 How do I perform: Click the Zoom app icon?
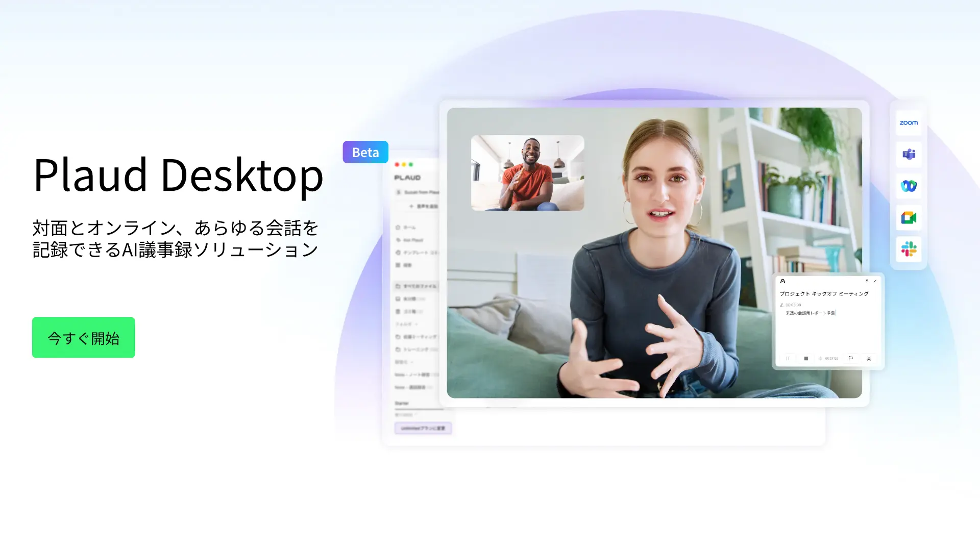(x=909, y=123)
